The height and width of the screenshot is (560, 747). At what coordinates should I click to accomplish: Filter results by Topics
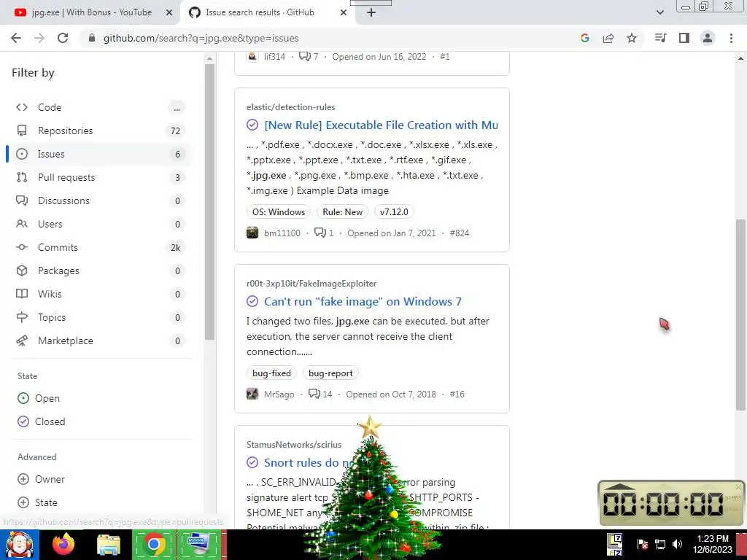(x=99, y=317)
